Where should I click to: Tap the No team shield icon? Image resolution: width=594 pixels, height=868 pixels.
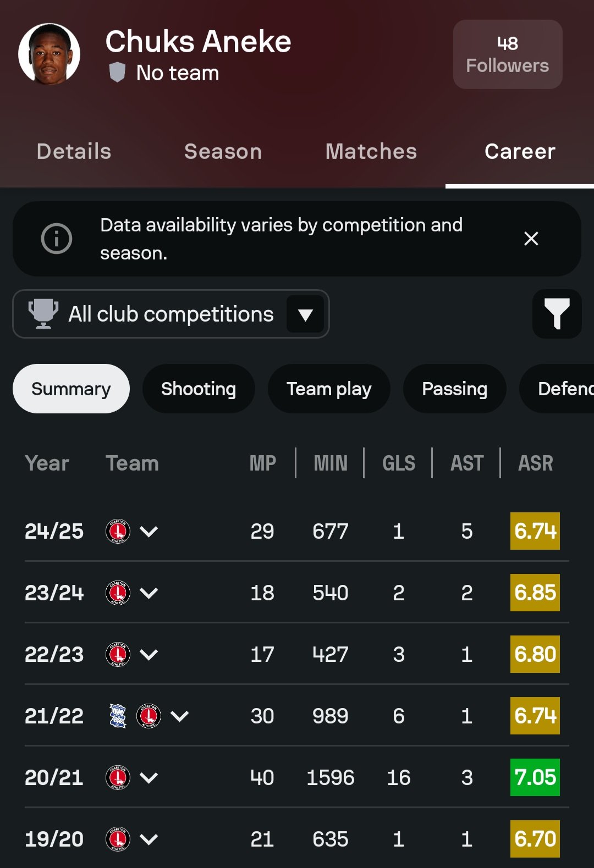click(x=117, y=73)
